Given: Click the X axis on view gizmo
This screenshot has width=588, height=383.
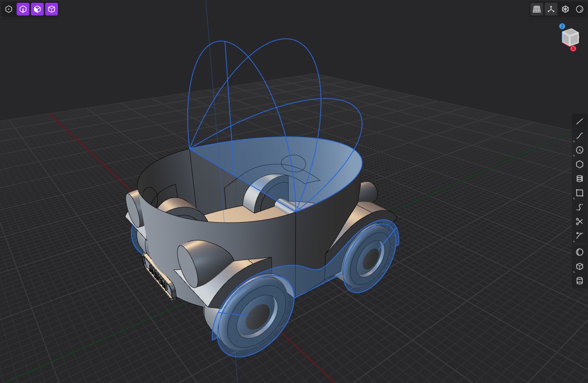Looking at the screenshot, I should [x=573, y=48].
